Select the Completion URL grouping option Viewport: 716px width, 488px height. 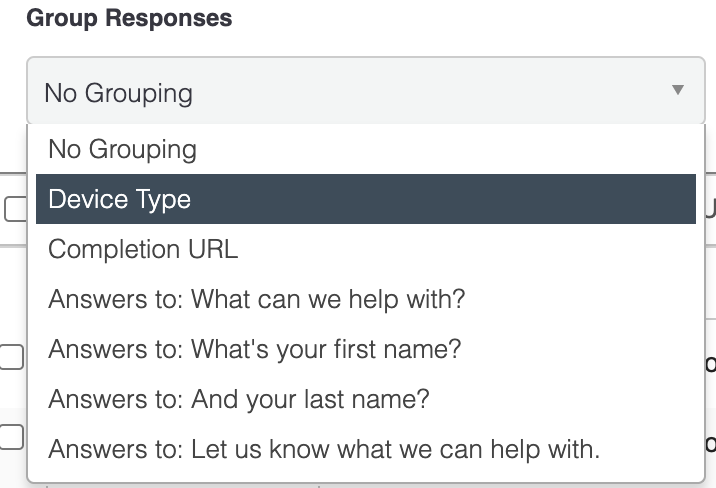tap(143, 249)
